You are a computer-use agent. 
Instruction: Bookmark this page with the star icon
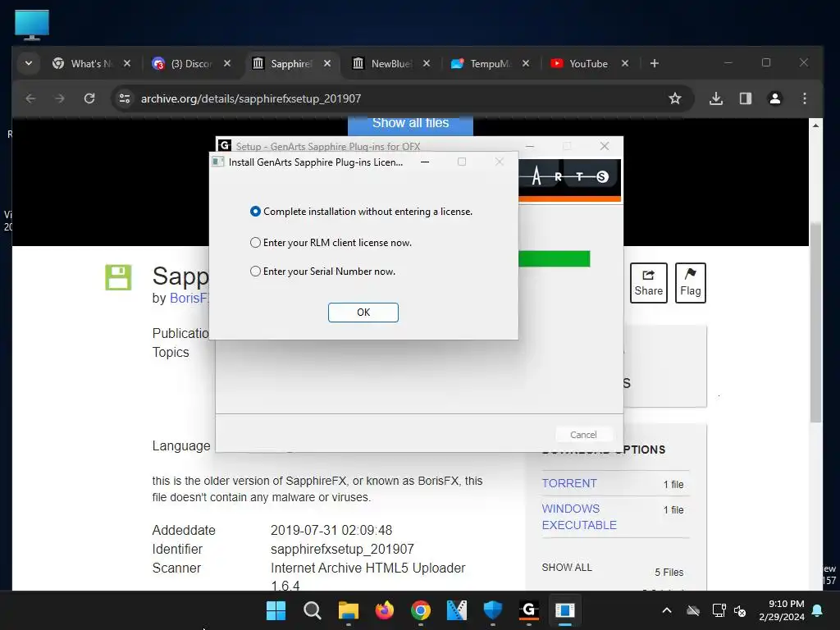pyautogui.click(x=675, y=98)
